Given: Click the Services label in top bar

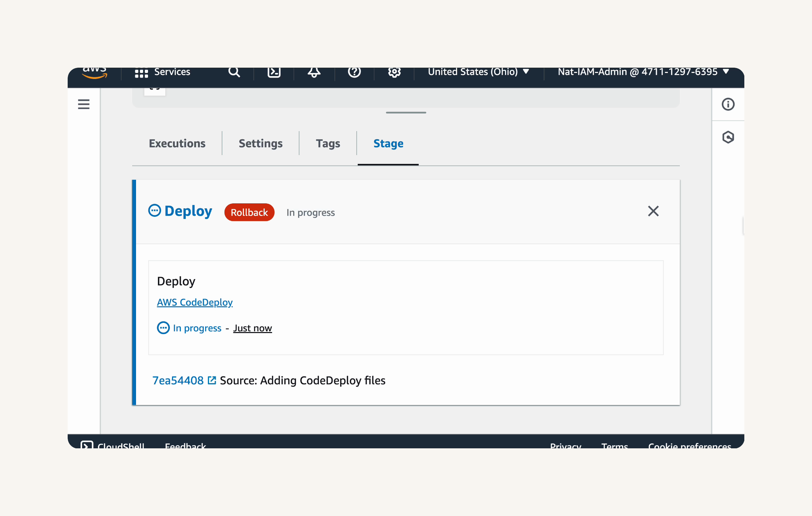Looking at the screenshot, I should click(x=172, y=72).
